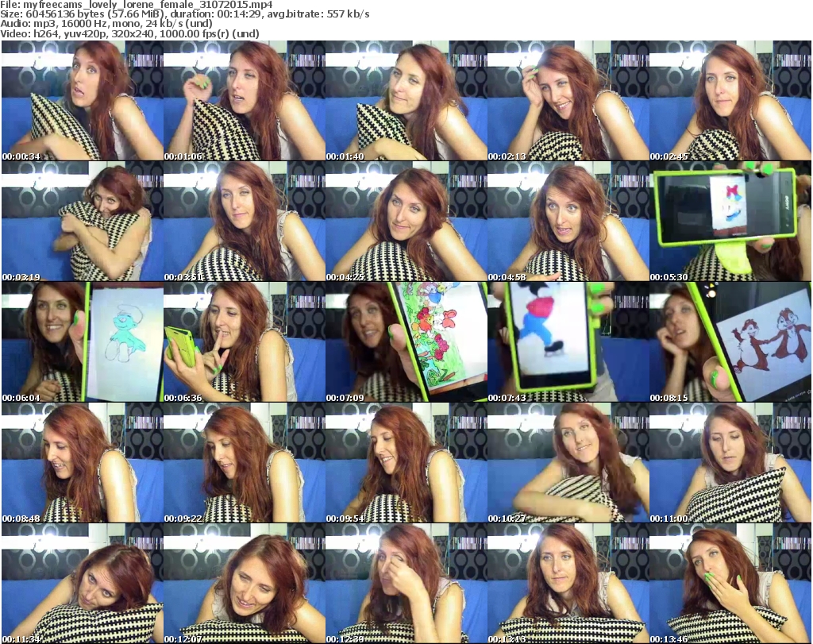Viewport: 813px width, 644px height.
Task: Click the frame marked 00:10:27
Action: [568, 463]
